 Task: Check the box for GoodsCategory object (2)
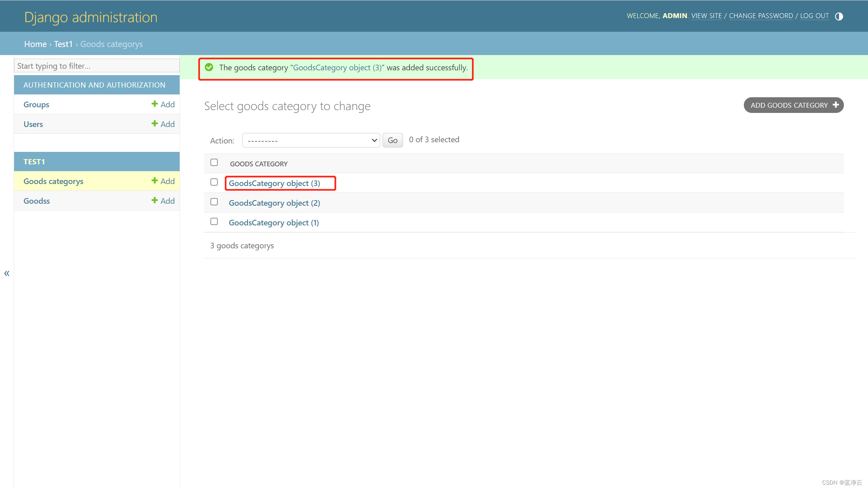(x=214, y=202)
